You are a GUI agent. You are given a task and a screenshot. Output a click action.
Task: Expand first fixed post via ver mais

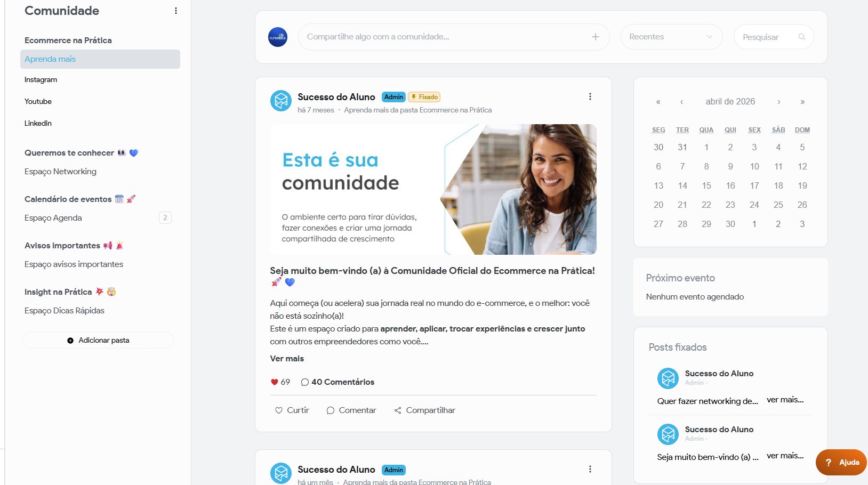(785, 400)
